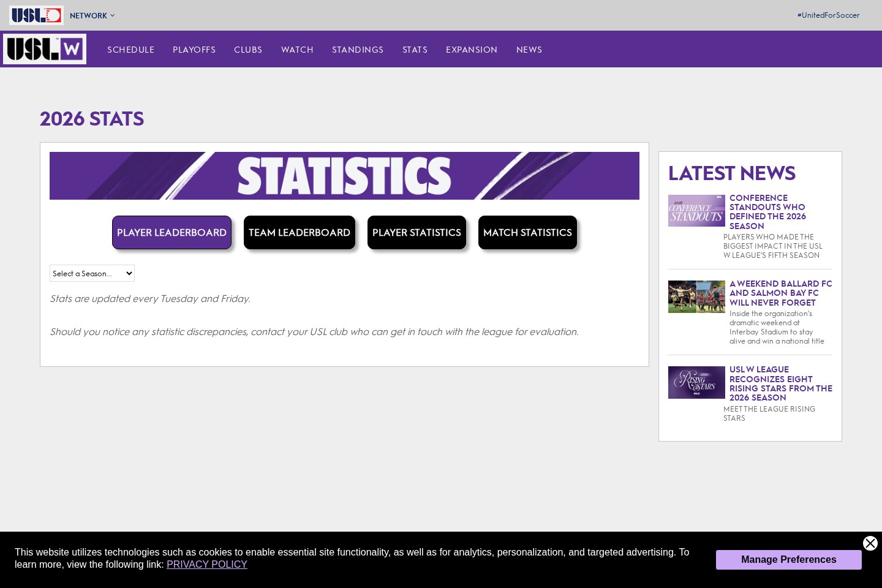Select the Player Leaderboard tab
The width and height of the screenshot is (882, 588).
click(171, 232)
